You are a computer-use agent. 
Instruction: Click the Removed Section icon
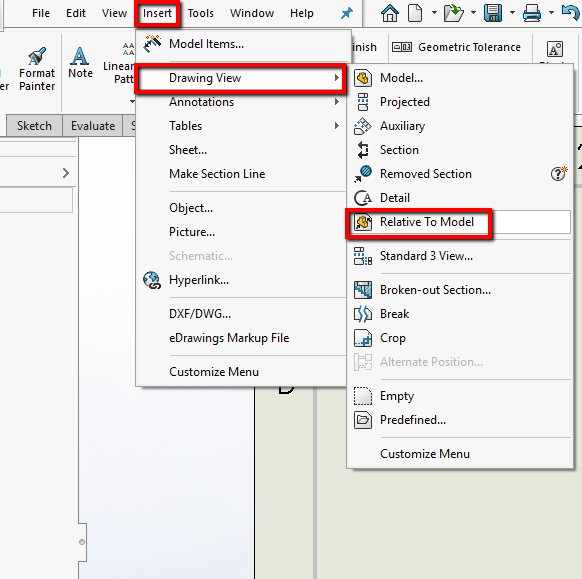(x=363, y=174)
